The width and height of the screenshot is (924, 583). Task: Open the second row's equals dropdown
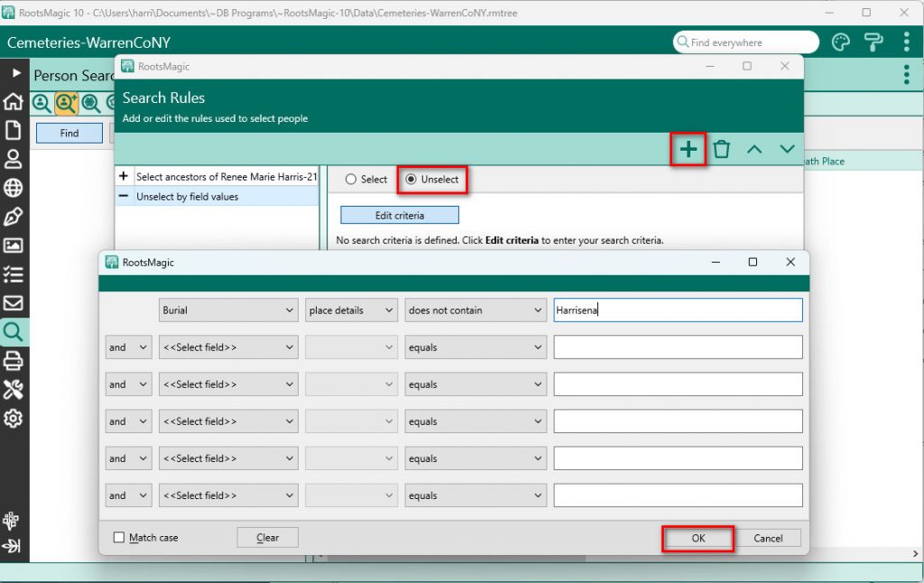475,347
